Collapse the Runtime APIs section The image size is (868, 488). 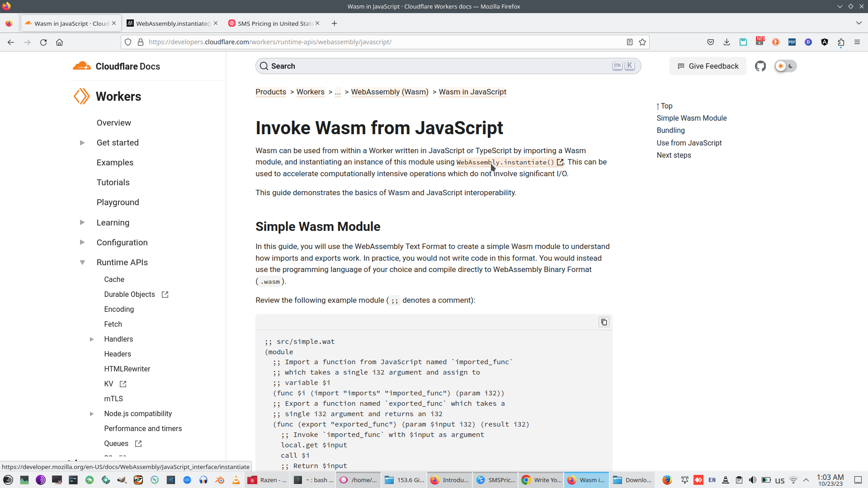click(x=82, y=262)
